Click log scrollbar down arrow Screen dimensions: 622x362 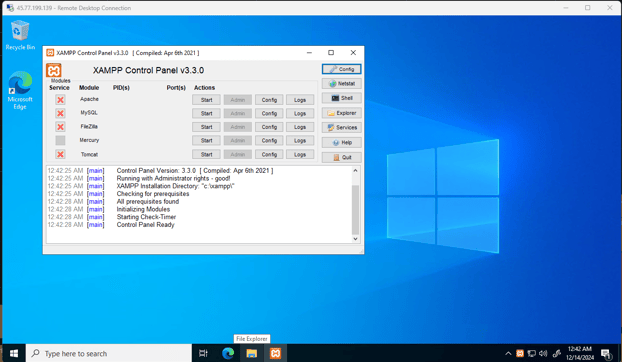pyautogui.click(x=355, y=239)
